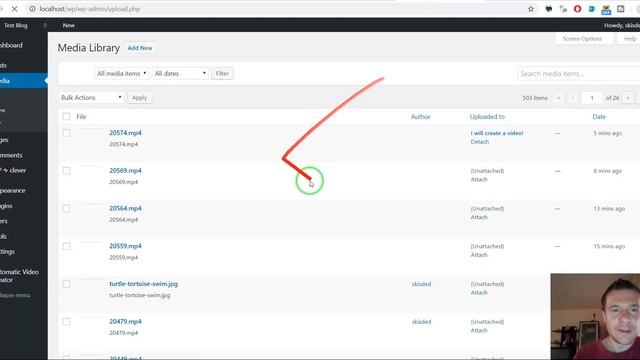Image resolution: width=640 pixels, height=360 pixels.
Task: Detach 20574.mp4 from its post
Action: 480,142
